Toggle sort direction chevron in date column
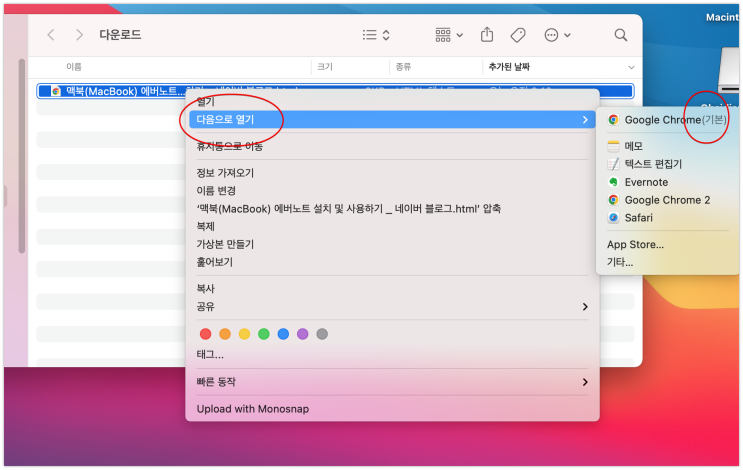 [x=631, y=67]
